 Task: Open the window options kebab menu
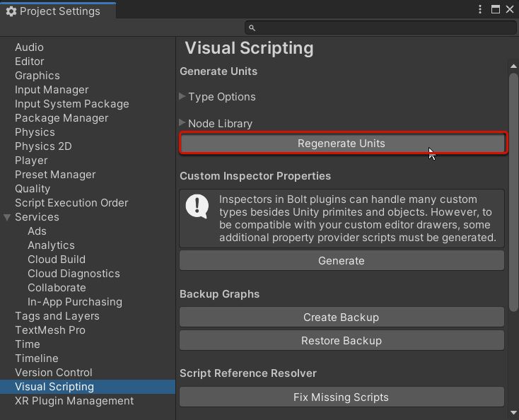click(x=480, y=9)
